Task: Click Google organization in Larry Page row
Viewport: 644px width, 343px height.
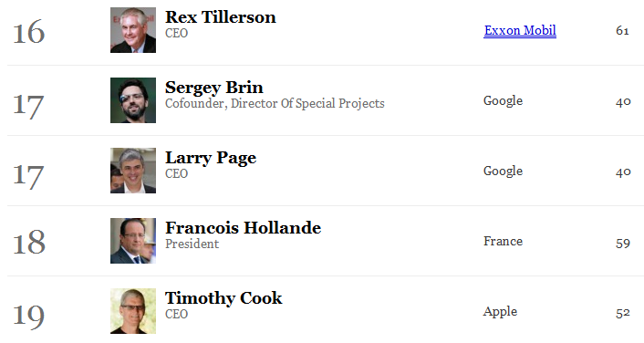Action: click(x=504, y=171)
